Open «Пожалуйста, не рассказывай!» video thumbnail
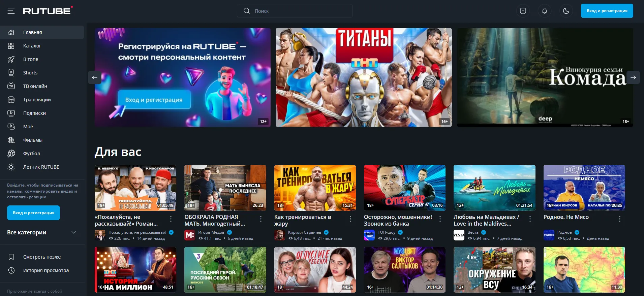 point(135,188)
